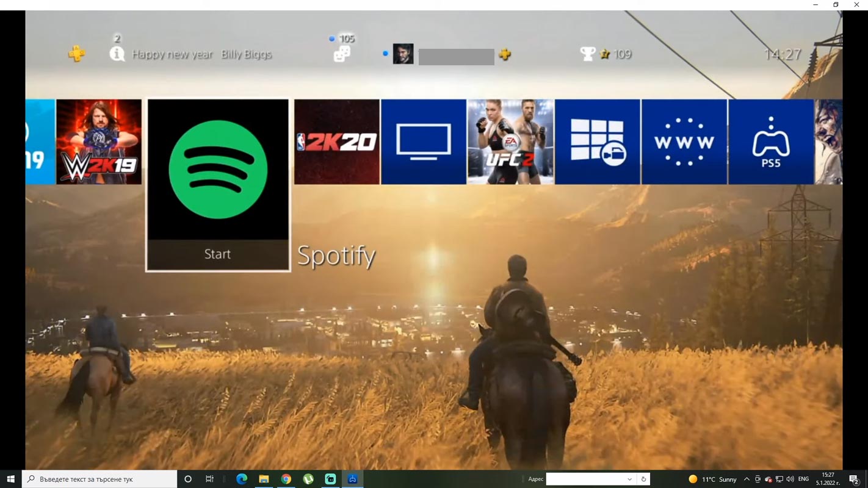
Task: Select the WWE 2K19 game tile
Action: pyautogui.click(x=99, y=142)
